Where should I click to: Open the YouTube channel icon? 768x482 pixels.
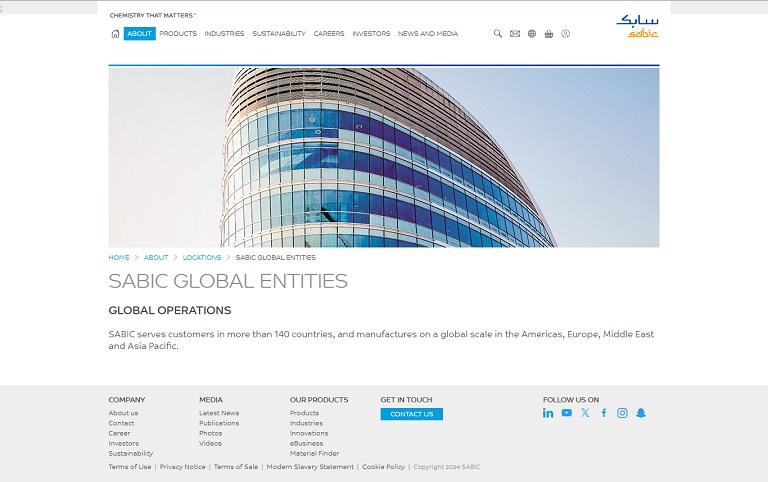(x=567, y=413)
